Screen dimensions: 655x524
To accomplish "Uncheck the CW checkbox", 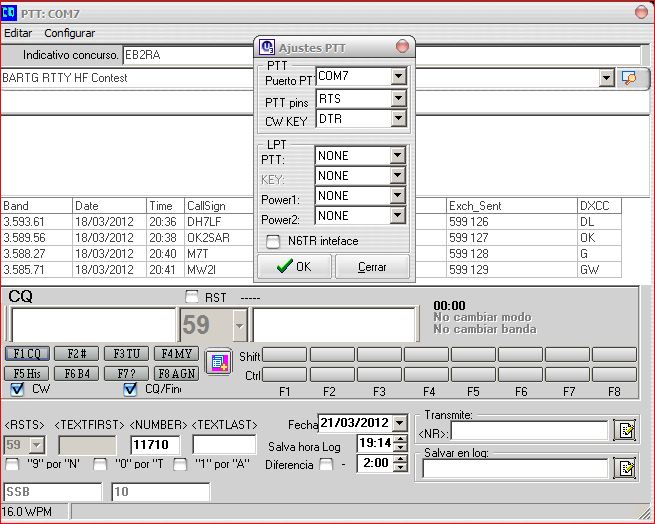I will click(x=17, y=389).
